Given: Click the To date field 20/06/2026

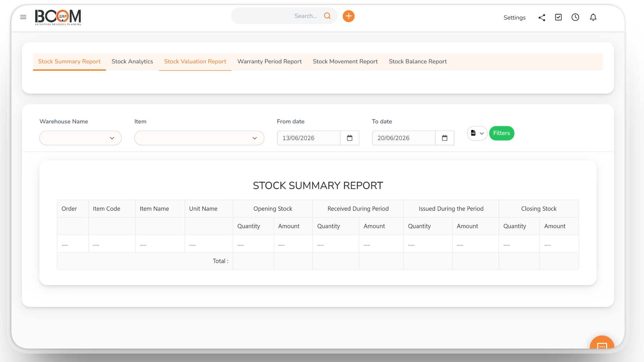Looking at the screenshot, I should (404, 138).
